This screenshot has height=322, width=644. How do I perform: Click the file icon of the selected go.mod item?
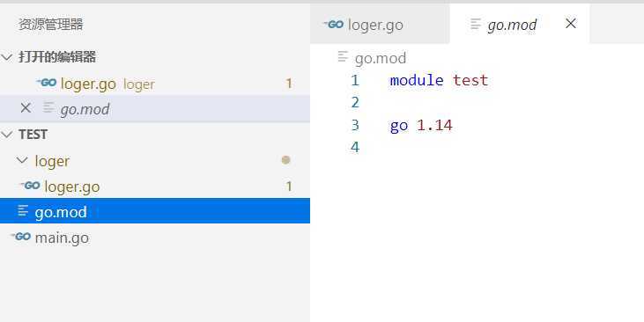point(23,211)
